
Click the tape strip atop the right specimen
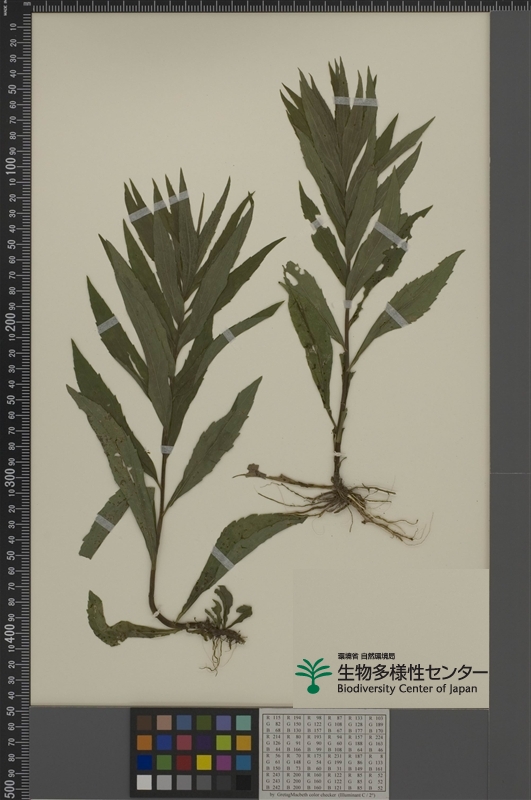pyautogui.click(x=356, y=101)
